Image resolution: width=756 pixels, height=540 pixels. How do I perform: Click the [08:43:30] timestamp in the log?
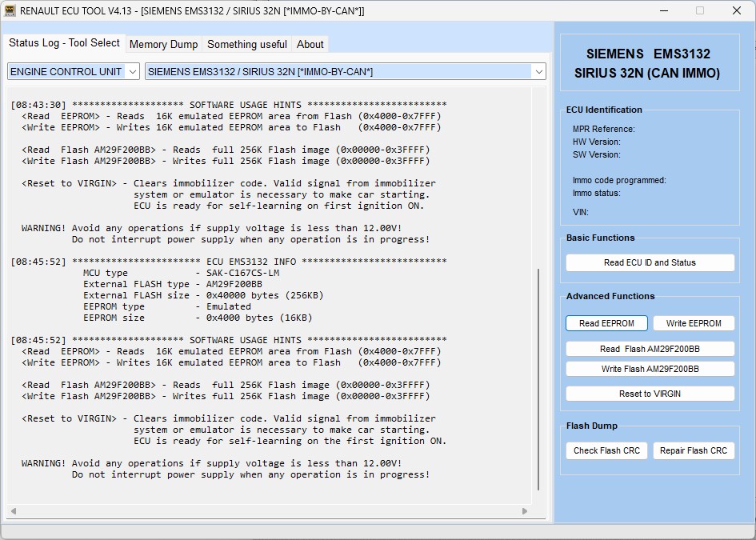[38, 105]
